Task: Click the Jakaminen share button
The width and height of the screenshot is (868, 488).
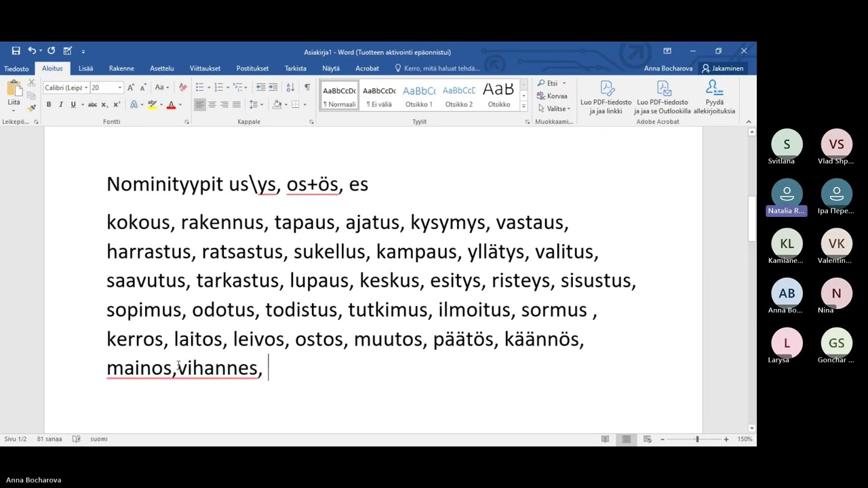Action: tap(723, 68)
